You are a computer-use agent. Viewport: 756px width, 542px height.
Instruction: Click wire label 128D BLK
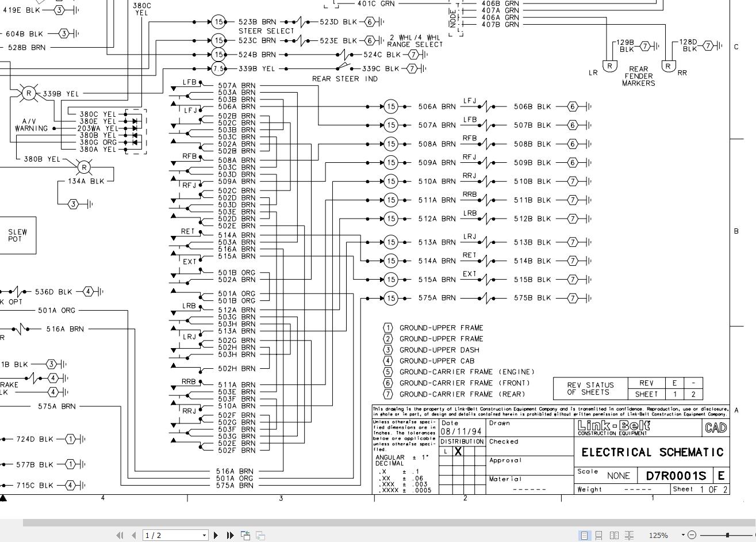[689, 45]
